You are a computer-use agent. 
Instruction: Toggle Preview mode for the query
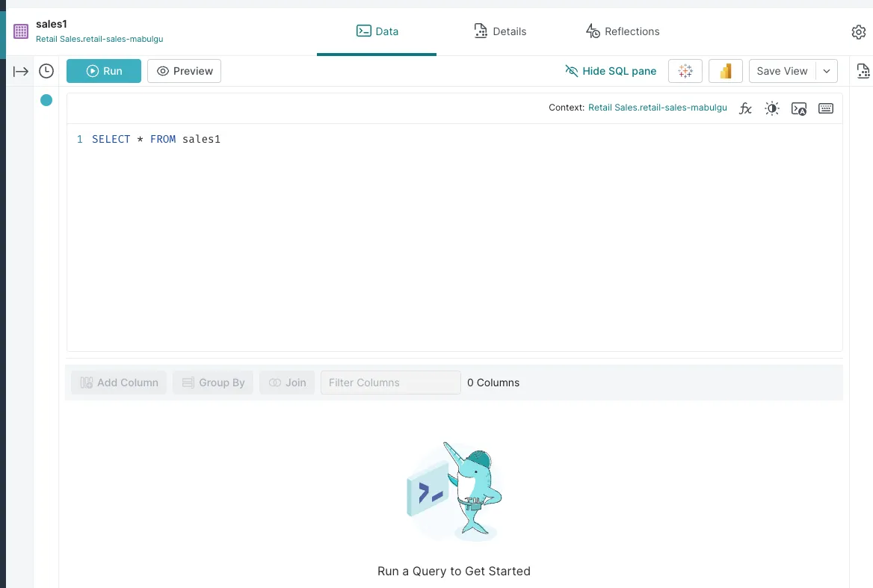[x=184, y=70]
